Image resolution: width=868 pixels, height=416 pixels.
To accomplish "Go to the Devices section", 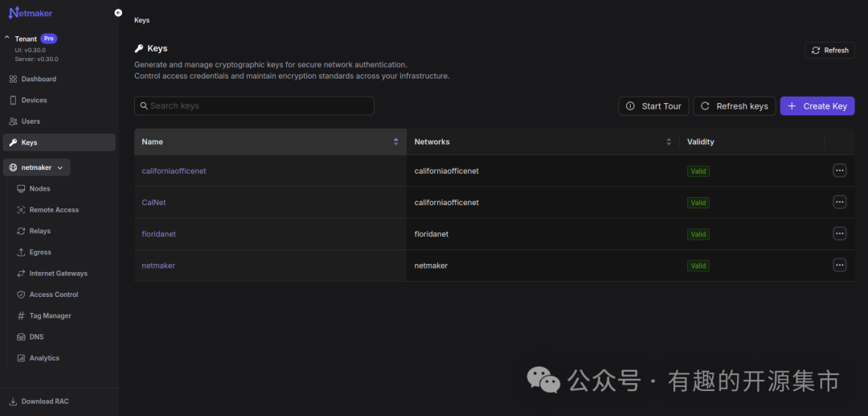I will [x=34, y=101].
